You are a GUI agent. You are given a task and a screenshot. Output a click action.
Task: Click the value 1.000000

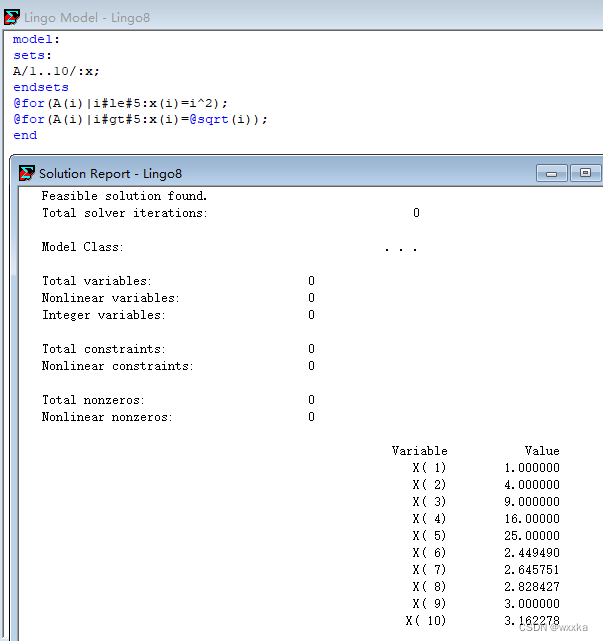coord(532,468)
